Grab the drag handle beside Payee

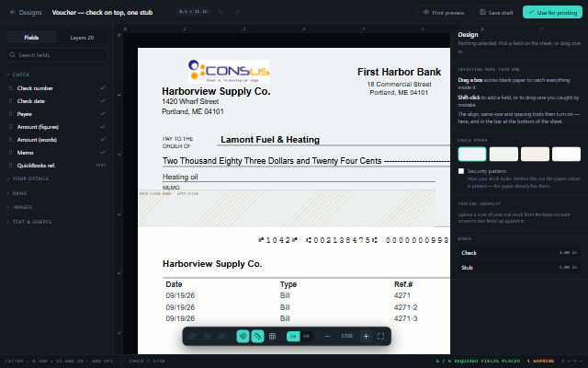pyautogui.click(x=10, y=114)
